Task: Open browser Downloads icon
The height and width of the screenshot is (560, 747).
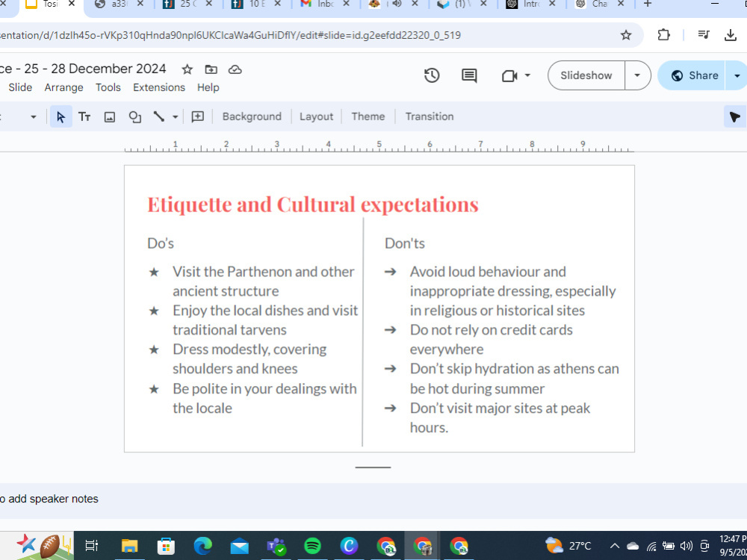Action: pos(731,35)
